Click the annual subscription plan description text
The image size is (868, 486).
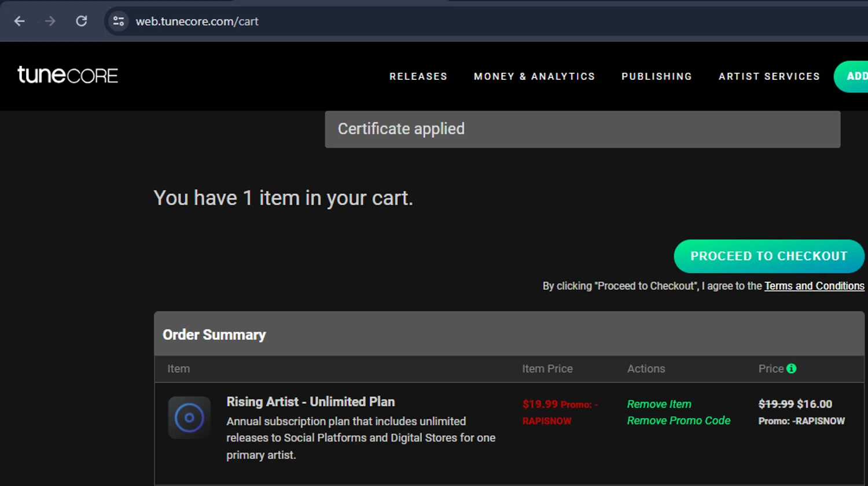[361, 438]
